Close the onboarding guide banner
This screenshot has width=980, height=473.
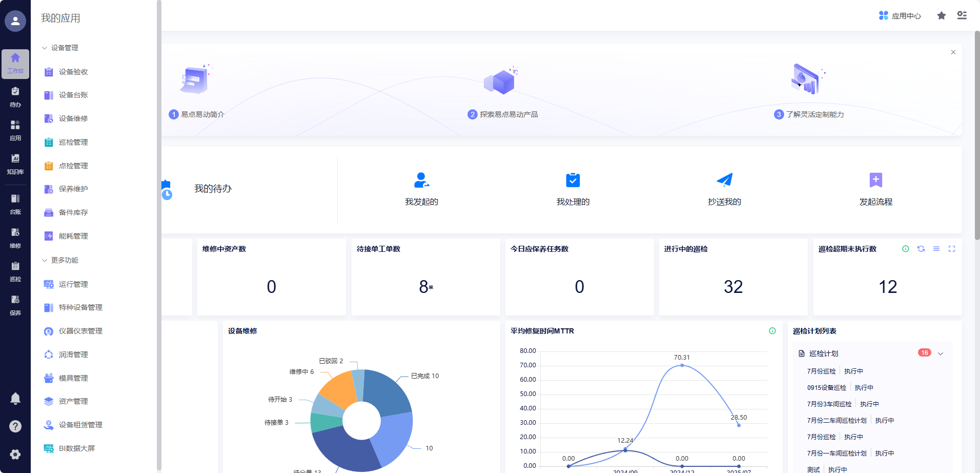click(953, 52)
